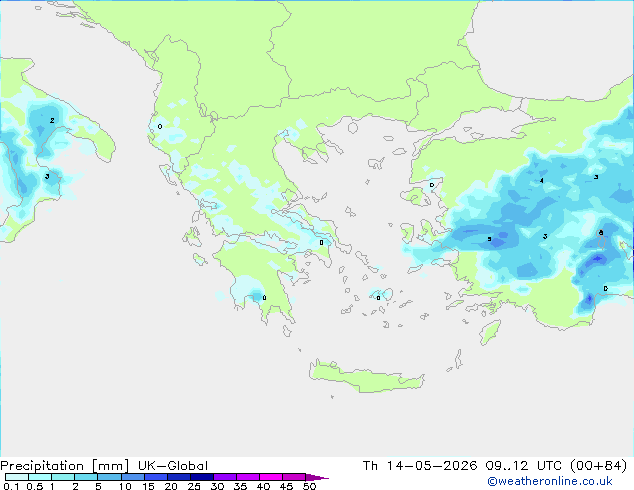Viewport: 634px width, 490px height.
Task: Click the value '0' near Athens
Action: pos(321,243)
